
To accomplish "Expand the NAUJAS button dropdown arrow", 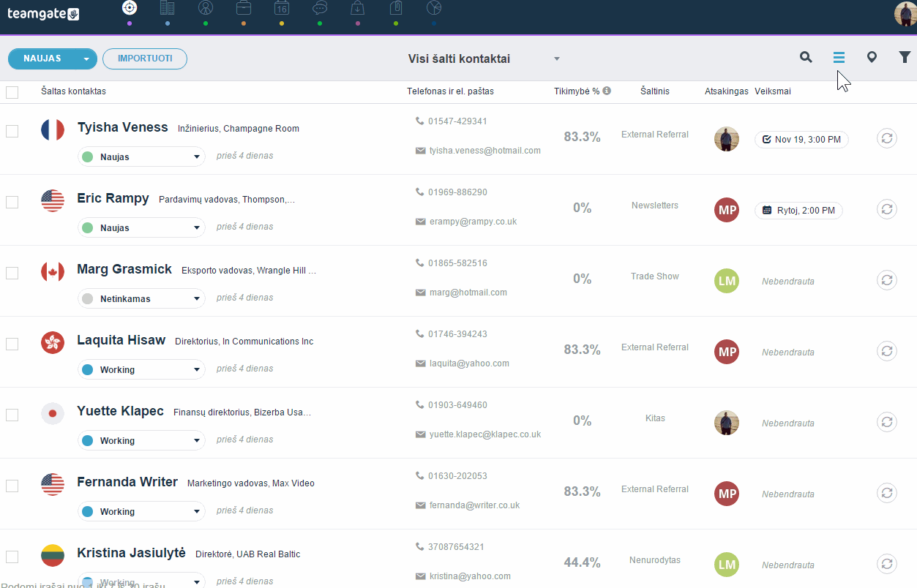I will pos(86,59).
